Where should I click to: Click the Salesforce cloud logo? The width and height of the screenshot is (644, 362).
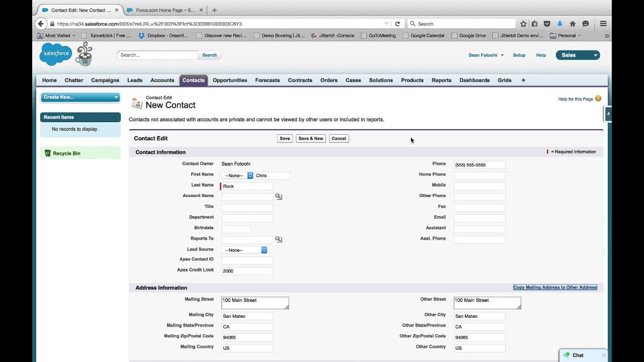point(56,54)
